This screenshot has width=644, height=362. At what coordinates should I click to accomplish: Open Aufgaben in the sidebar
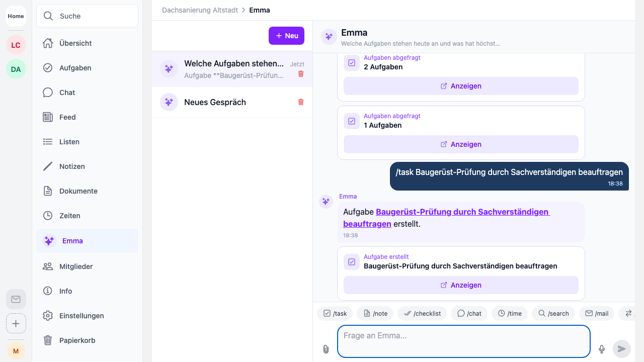pyautogui.click(x=75, y=68)
